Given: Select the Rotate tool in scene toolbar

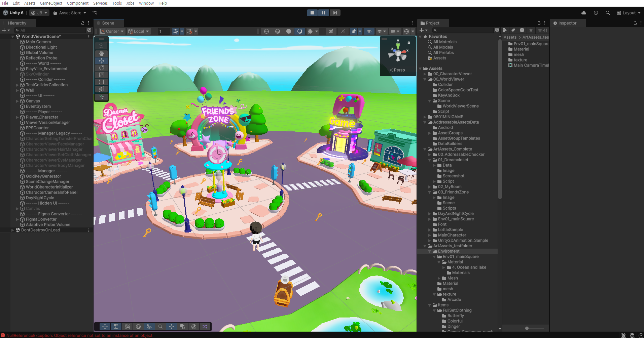Looking at the screenshot, I should point(101,68).
